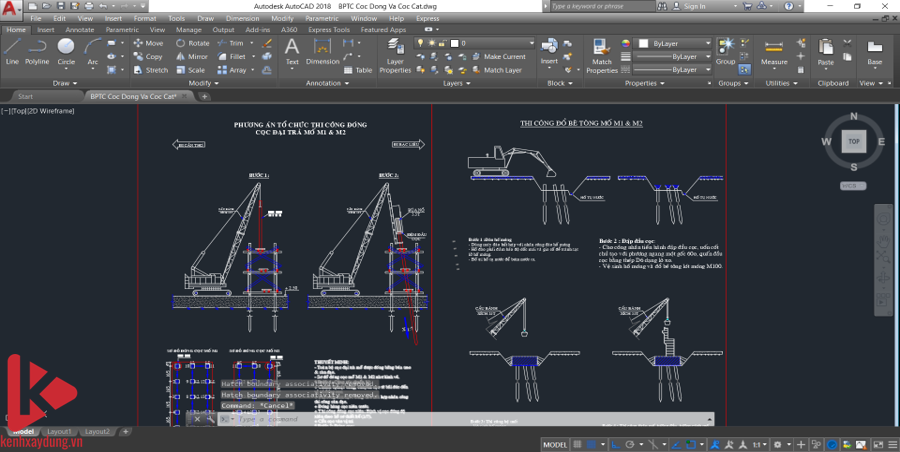Toggle MODEL space button in status bar

555,444
